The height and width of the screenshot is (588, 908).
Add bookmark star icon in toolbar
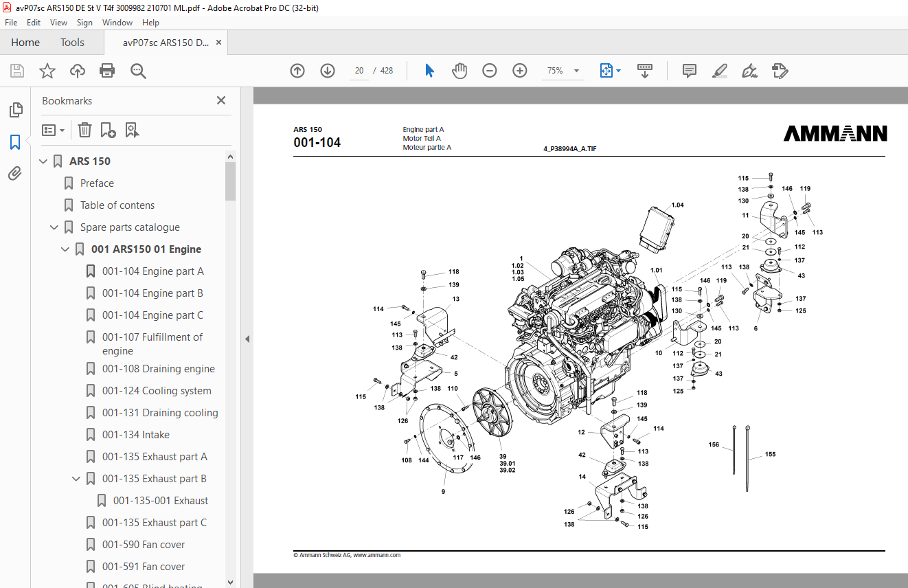[x=47, y=71]
